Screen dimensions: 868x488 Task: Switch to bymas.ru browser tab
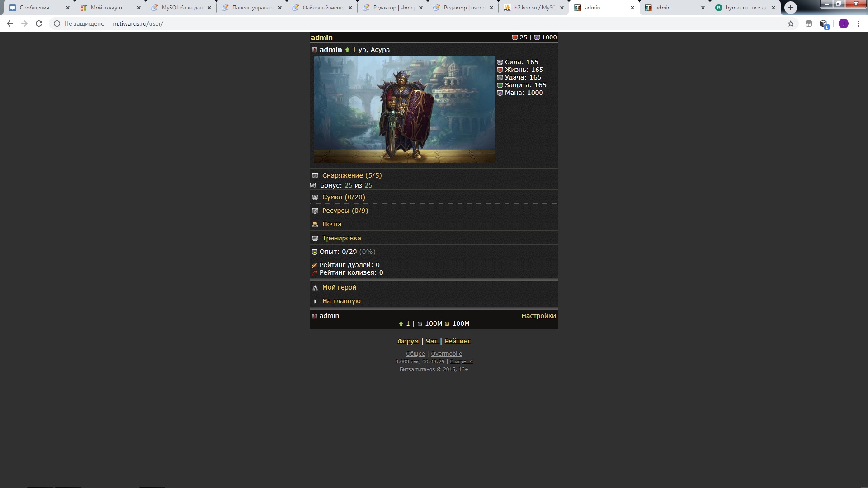(x=741, y=8)
